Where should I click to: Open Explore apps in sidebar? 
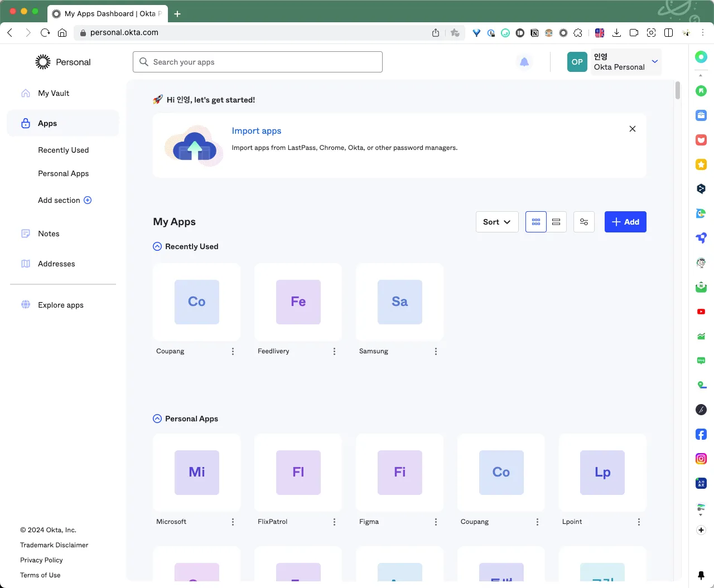pos(60,305)
